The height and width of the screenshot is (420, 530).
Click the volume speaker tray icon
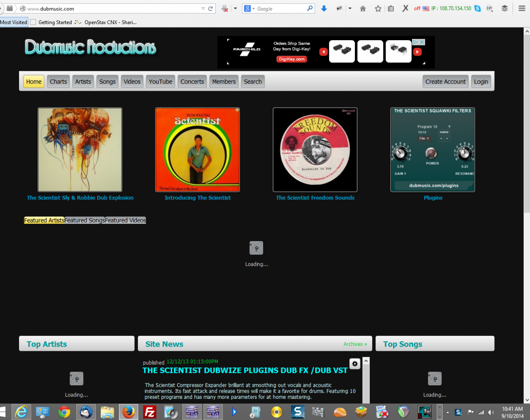[x=491, y=412]
